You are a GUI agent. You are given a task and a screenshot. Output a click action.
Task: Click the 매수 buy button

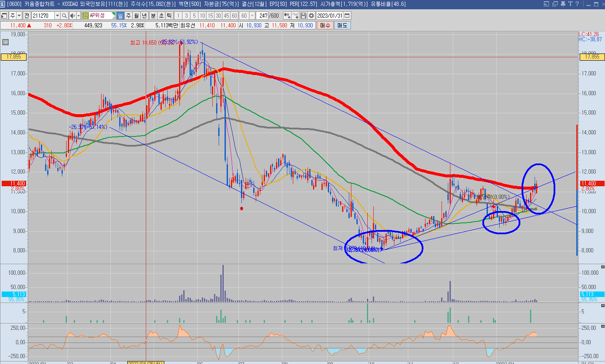coord(325,25)
